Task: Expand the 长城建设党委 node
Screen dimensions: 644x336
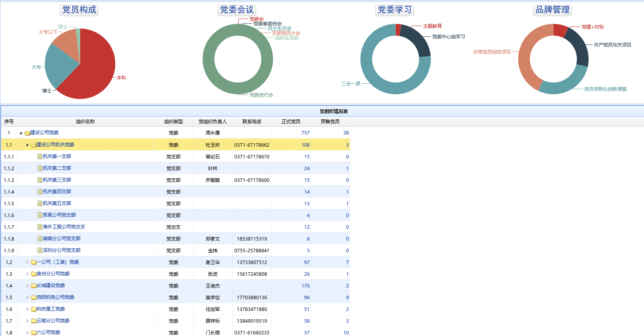Action: coord(27,286)
